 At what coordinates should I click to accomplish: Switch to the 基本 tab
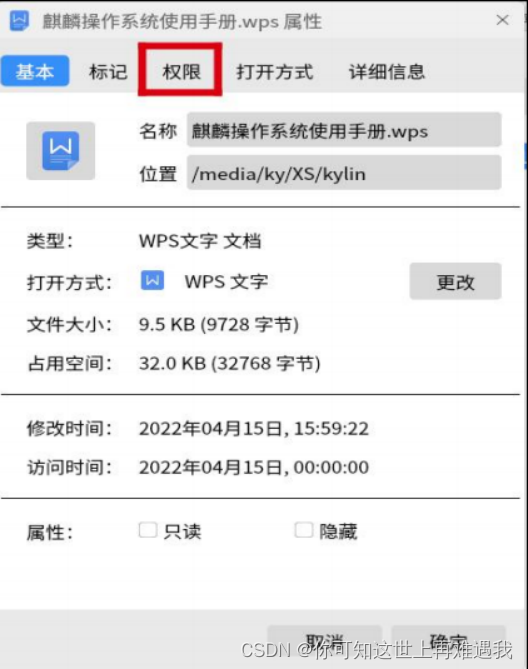pyautogui.click(x=35, y=71)
